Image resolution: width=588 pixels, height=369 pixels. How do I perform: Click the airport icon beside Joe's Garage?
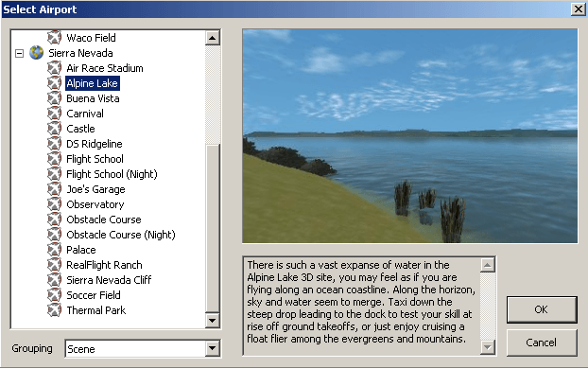tap(55, 189)
